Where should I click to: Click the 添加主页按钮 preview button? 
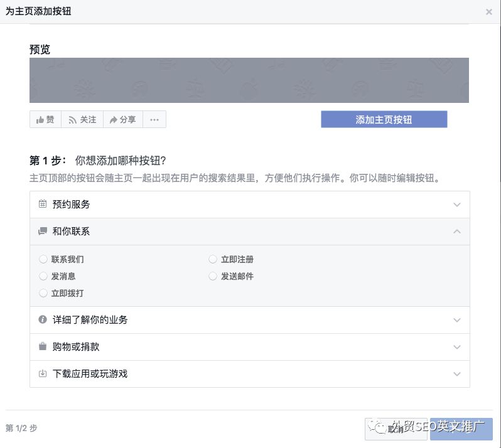[384, 119]
